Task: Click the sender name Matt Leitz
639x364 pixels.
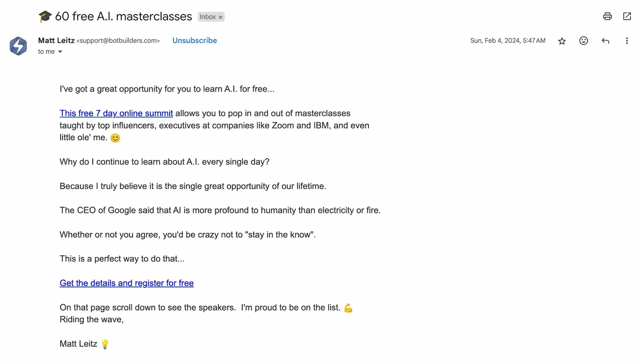Action: [56, 40]
